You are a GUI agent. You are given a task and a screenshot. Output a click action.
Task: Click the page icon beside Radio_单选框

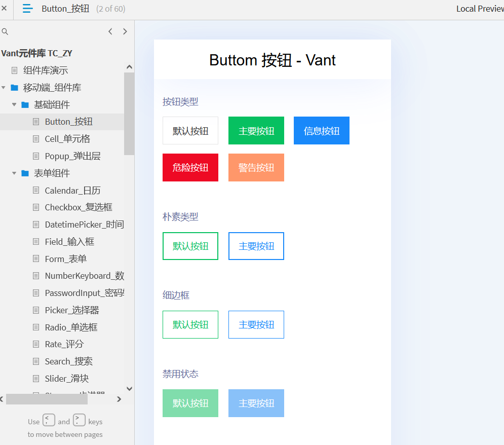[36, 327]
